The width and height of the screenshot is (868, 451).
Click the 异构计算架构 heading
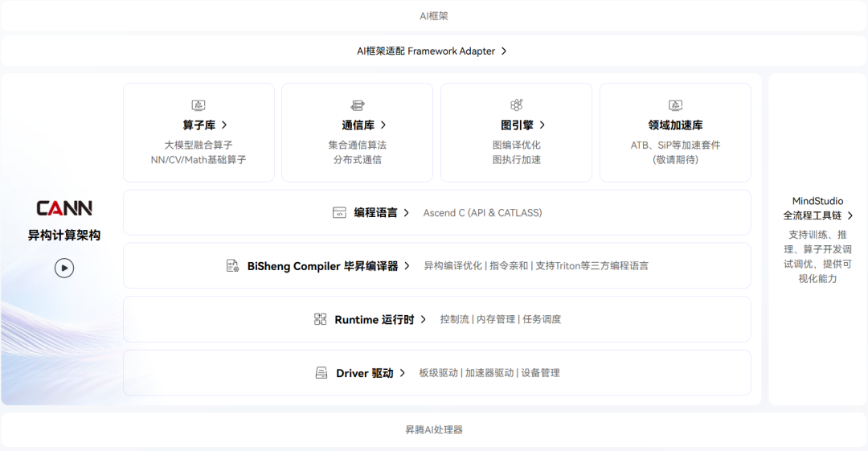64,236
